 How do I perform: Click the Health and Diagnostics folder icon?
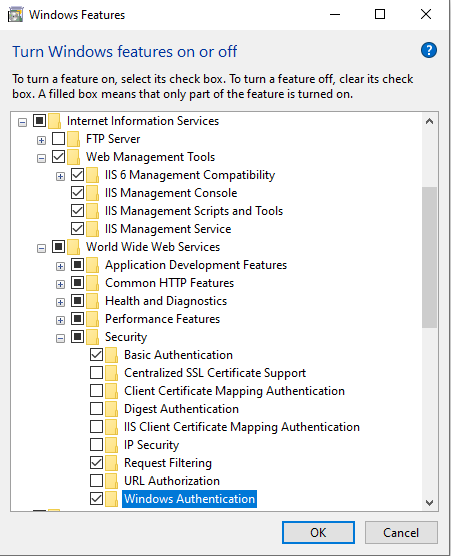(93, 301)
